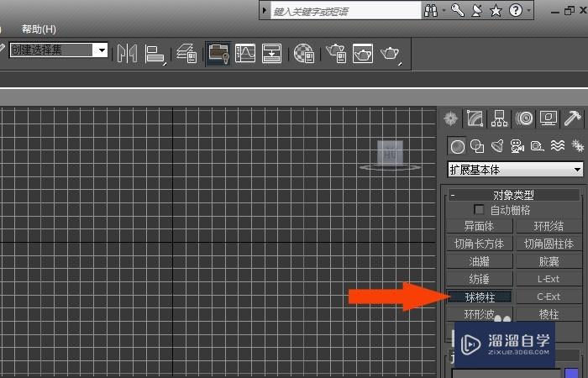Switch to the Utilities hammer tab
588x378 pixels.
(573, 118)
